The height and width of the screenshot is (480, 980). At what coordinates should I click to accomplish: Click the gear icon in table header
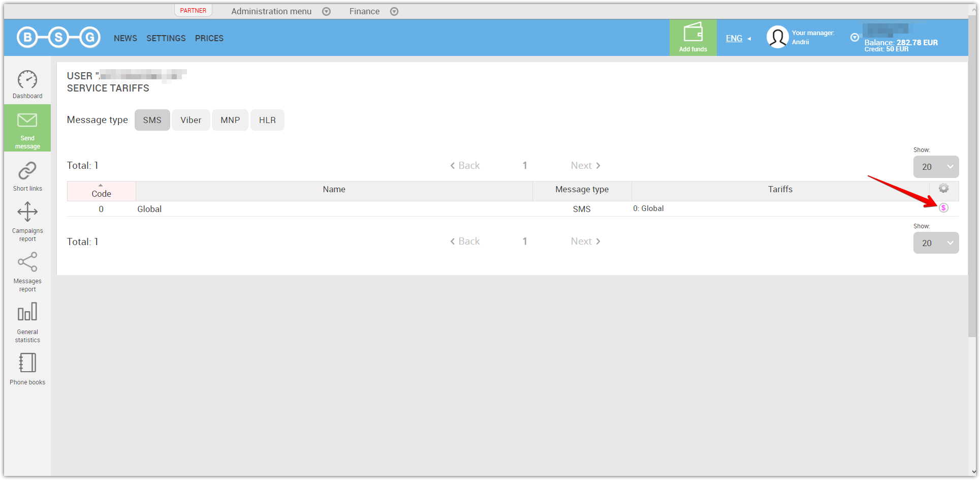tap(943, 189)
